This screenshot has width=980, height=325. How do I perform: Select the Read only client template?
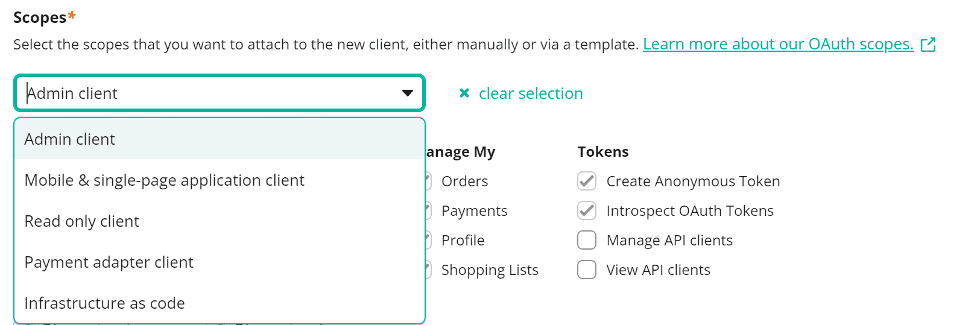[81, 221]
